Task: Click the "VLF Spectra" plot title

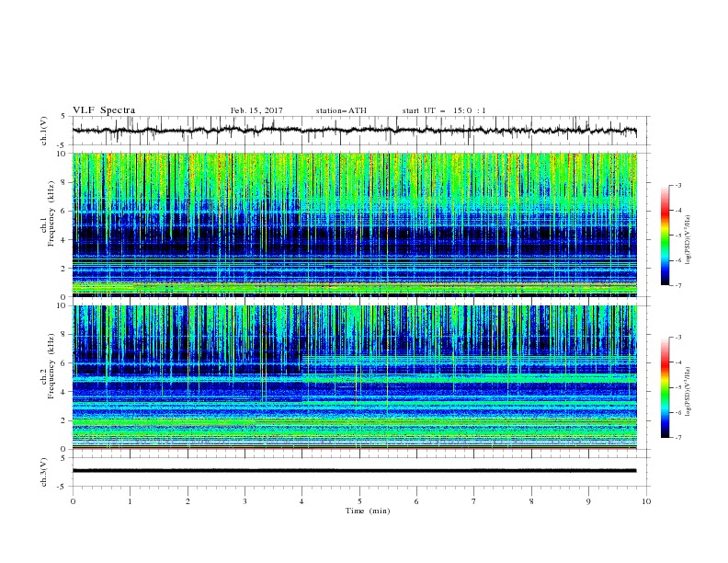Action: (x=104, y=110)
